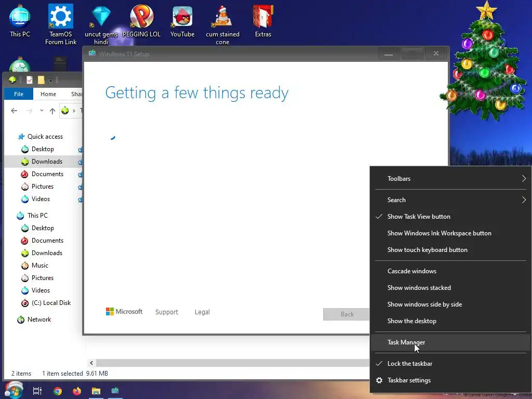The image size is (532, 399).
Task: Select Downloads under Quick access
Action: (x=43, y=162)
